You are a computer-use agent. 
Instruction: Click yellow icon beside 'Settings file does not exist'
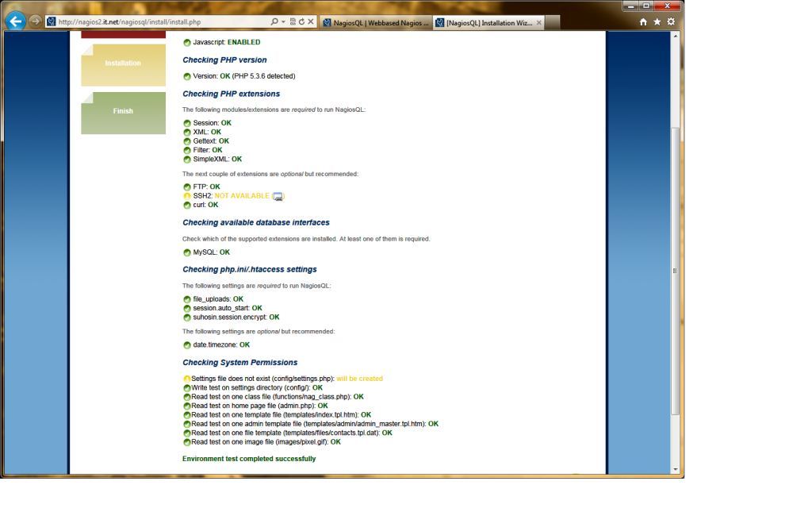click(187, 379)
